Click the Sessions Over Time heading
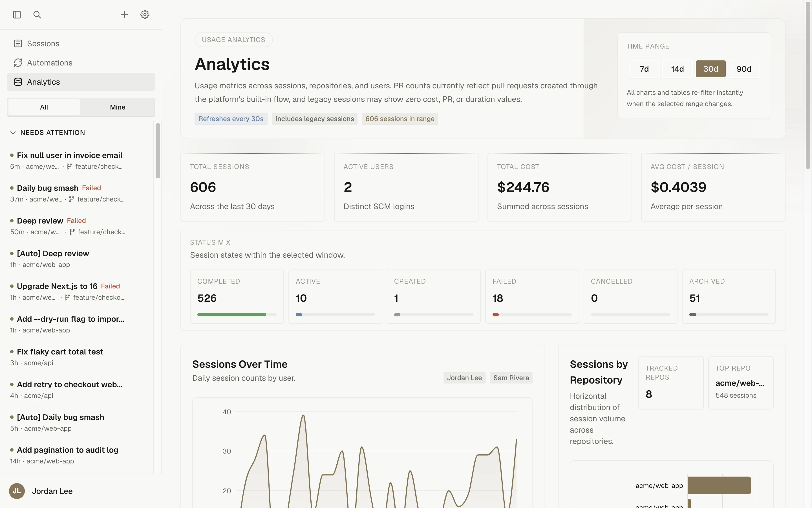This screenshot has width=812, height=508. coord(240,364)
